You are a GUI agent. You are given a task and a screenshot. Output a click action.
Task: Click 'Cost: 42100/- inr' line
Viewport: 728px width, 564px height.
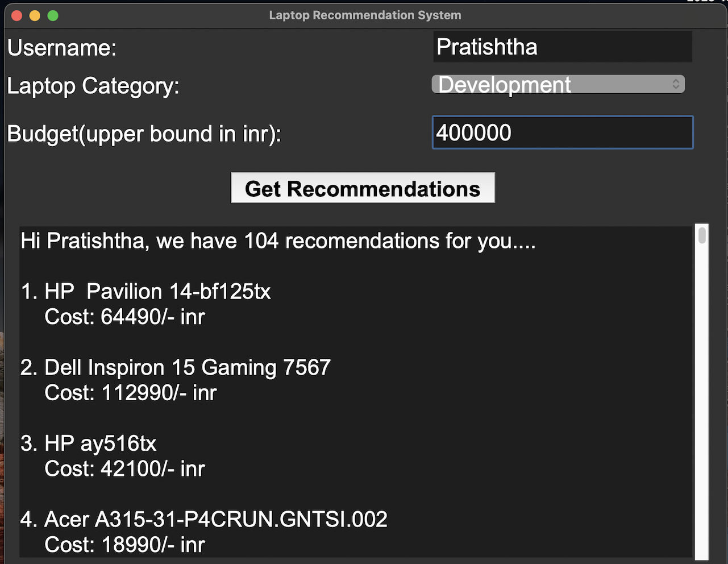pyautogui.click(x=124, y=469)
